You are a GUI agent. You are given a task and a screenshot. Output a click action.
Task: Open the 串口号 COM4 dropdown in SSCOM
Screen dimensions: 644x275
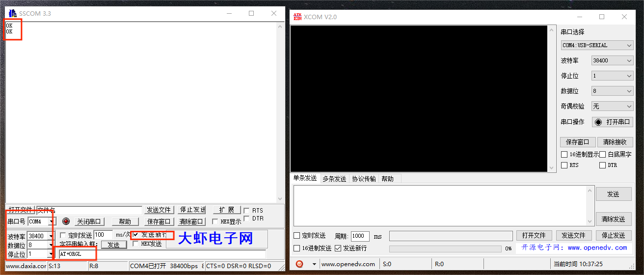click(x=51, y=221)
